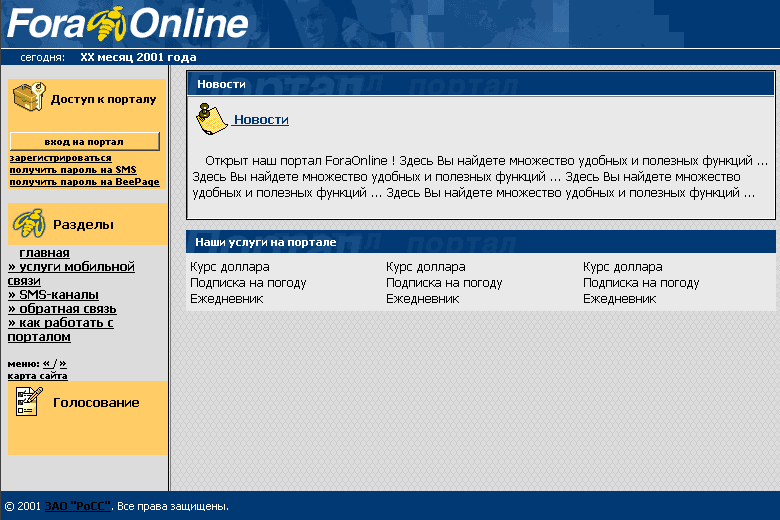Click Ежедневник in the middle column

[x=423, y=299]
